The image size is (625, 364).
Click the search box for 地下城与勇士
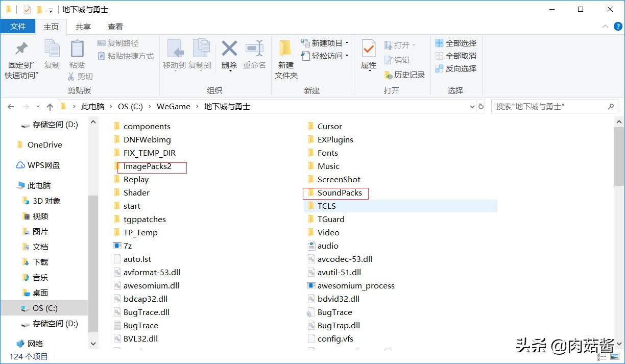click(555, 107)
